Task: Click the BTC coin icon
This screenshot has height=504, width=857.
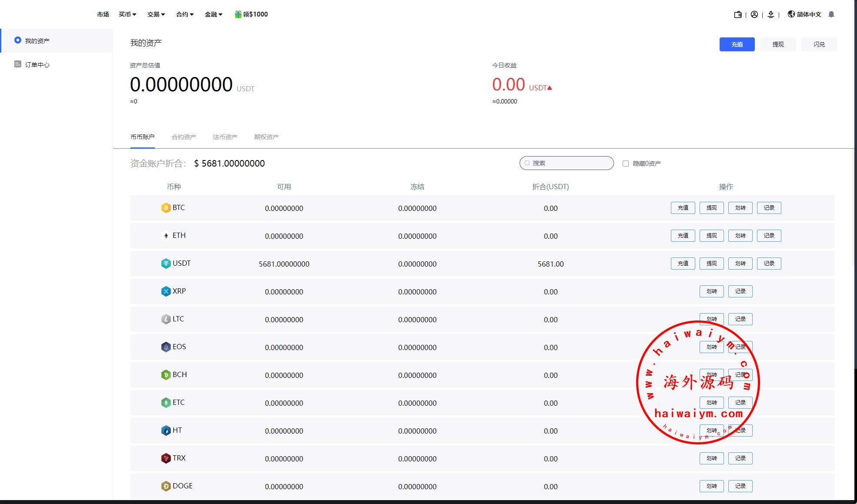Action: pos(166,208)
